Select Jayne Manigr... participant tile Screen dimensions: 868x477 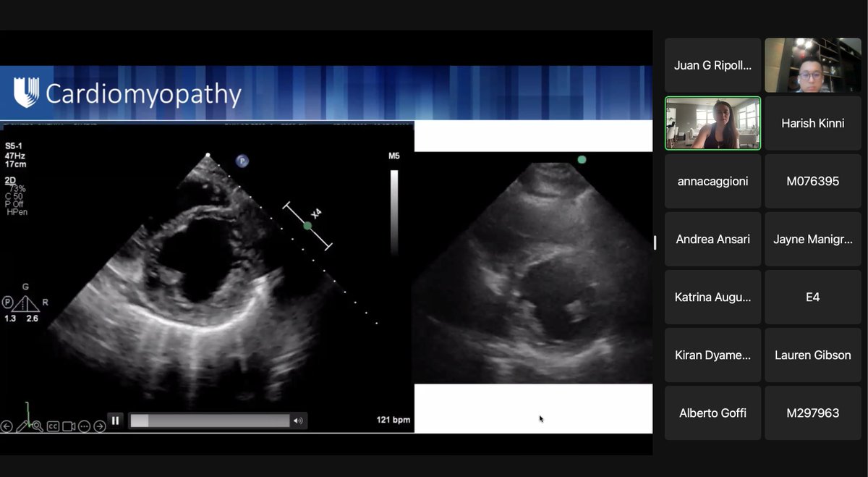813,239
